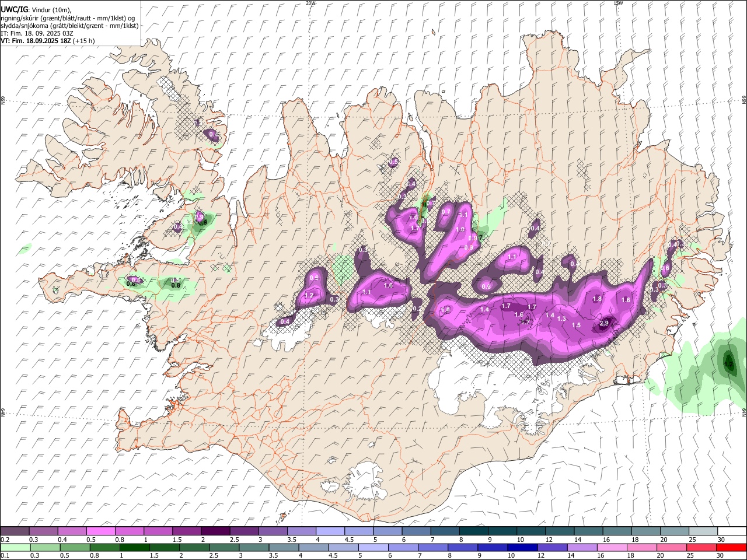Pick snow scale swatch between 1 and 1.5
Image resolution: width=747 pixels, height=560 pixels.
point(158,531)
